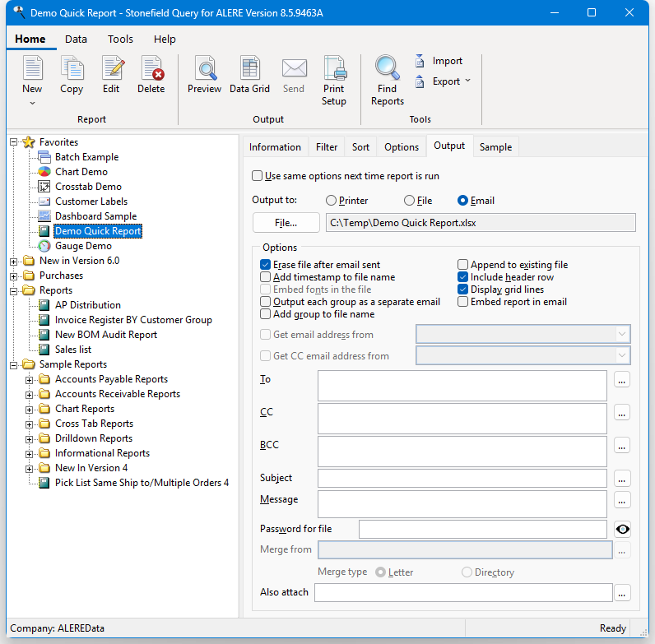Switch to the Filter tab
This screenshot has width=655, height=644.
[327, 147]
